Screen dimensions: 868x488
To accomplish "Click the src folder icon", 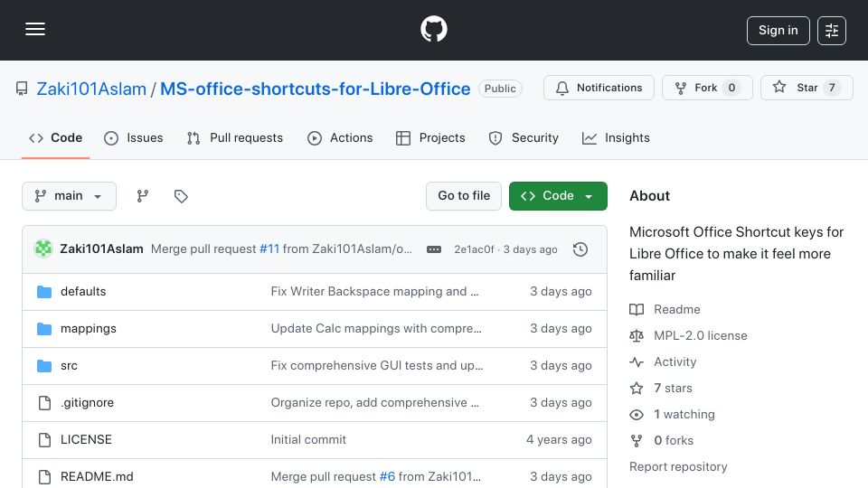I will [x=44, y=366].
